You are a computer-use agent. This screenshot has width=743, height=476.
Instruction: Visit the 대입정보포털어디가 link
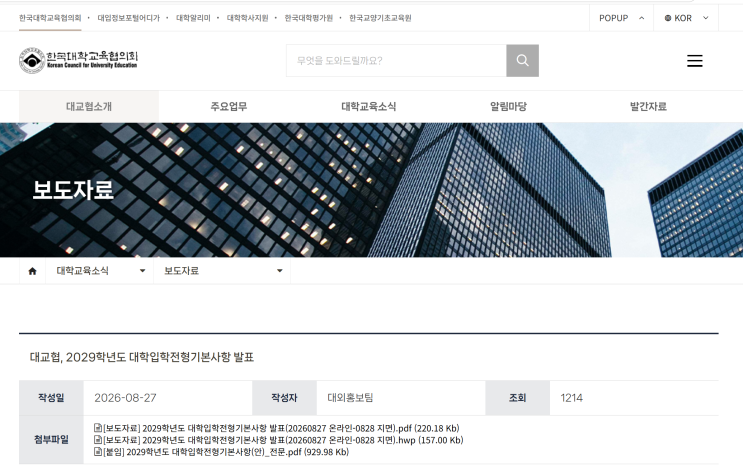pyautogui.click(x=128, y=18)
